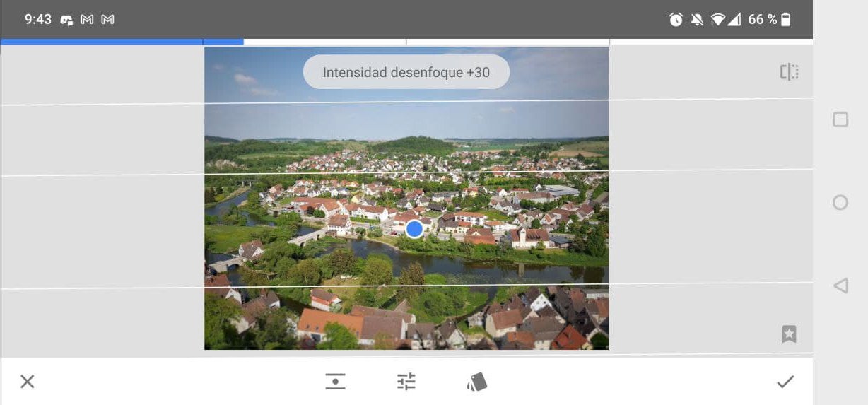
Task: Tap the hill on the photo's horizon
Action: coord(414,145)
